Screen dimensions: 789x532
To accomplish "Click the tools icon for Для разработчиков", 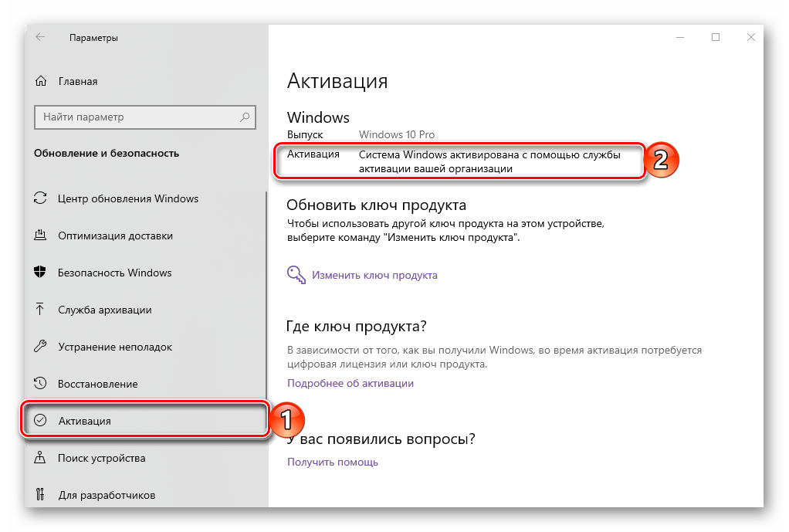I will click(x=40, y=495).
